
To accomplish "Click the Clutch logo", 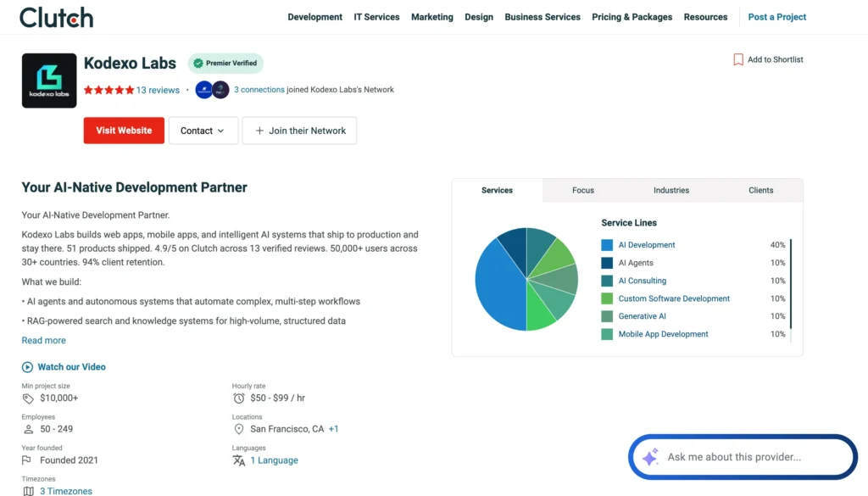I will coord(56,17).
